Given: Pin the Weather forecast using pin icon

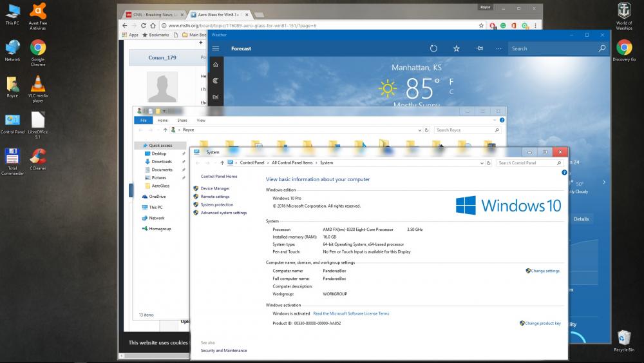Looking at the screenshot, I should pyautogui.click(x=479, y=48).
